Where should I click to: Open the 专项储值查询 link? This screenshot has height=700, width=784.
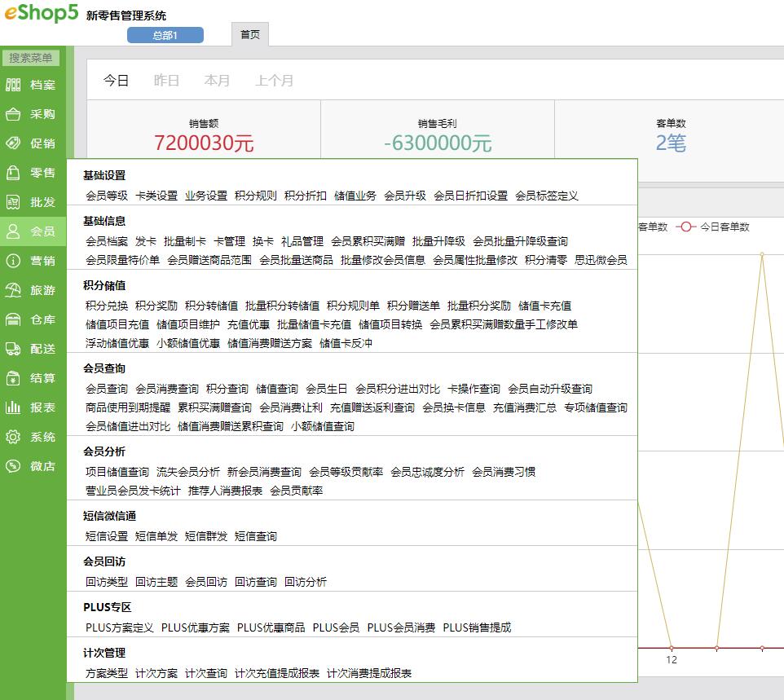(x=596, y=408)
